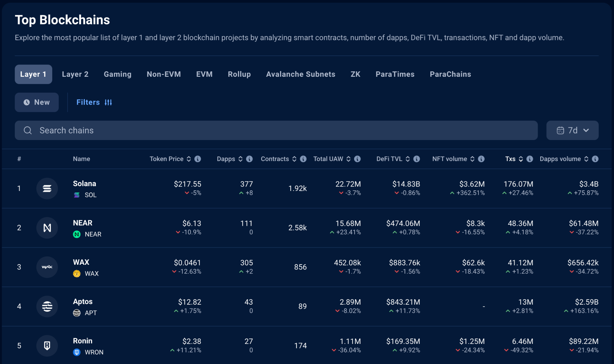Sort by Token Price arrows

tap(189, 159)
